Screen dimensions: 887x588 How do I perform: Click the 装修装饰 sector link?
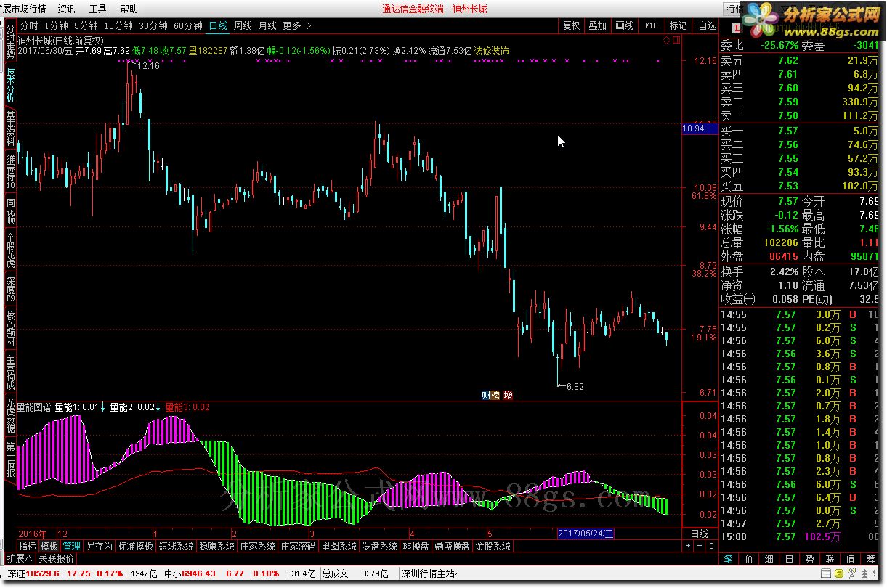491,51
